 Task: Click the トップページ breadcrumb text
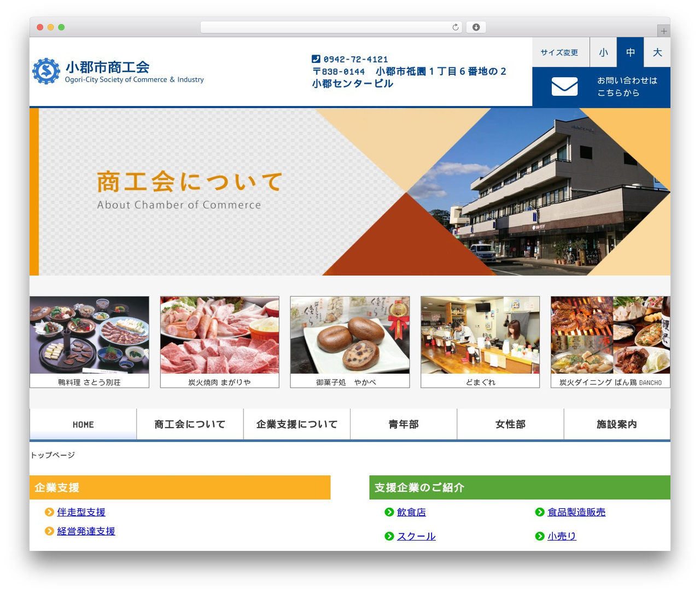pos(52,455)
